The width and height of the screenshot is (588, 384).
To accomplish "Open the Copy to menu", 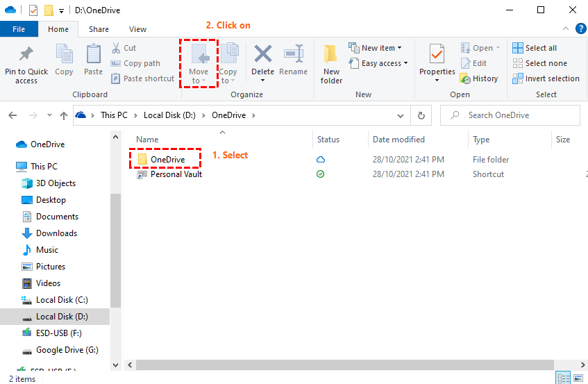I will tap(228, 64).
